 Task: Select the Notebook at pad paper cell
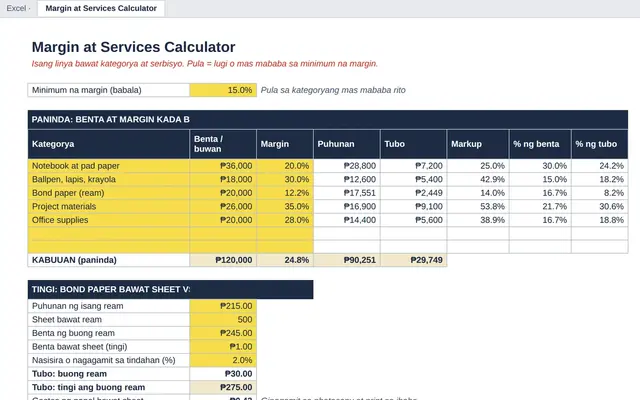point(109,166)
